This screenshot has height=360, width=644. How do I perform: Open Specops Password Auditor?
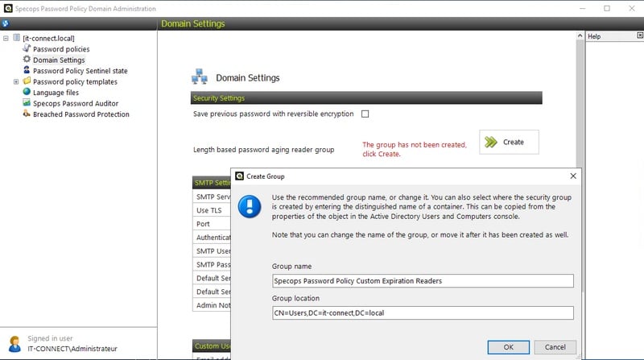[76, 104]
